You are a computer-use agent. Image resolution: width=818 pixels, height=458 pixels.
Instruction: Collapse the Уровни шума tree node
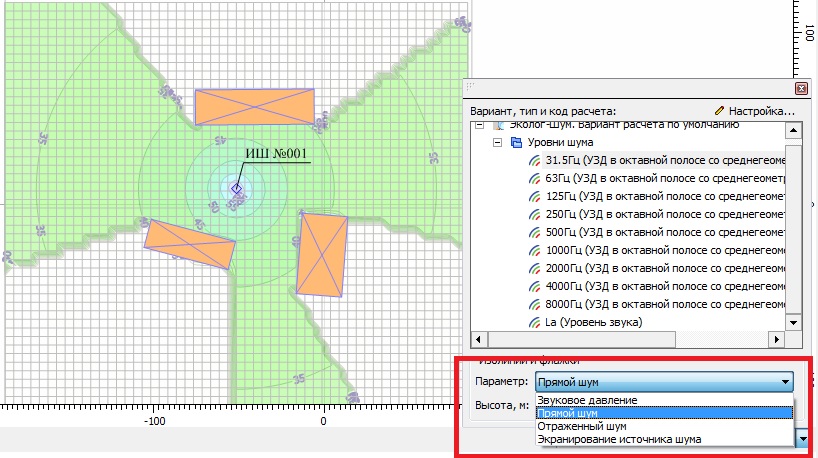(497, 143)
